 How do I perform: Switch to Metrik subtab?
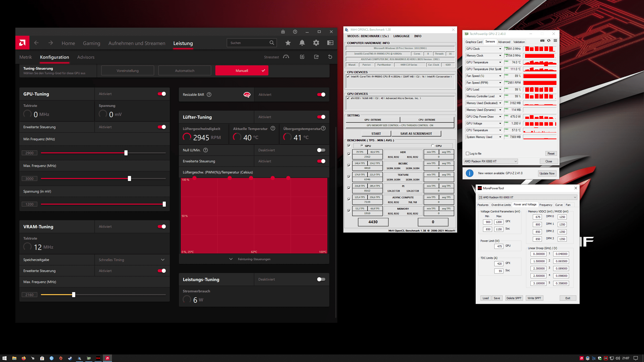[x=26, y=57]
